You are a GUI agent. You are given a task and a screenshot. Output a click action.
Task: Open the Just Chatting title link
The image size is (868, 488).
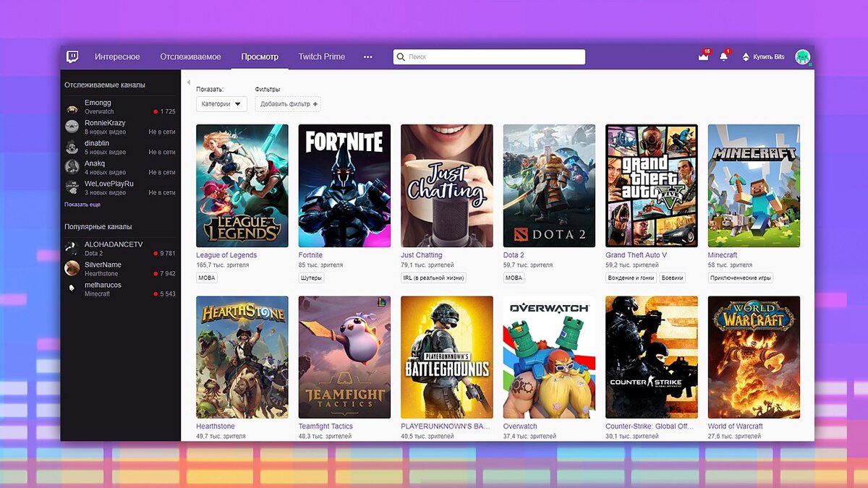coord(422,255)
